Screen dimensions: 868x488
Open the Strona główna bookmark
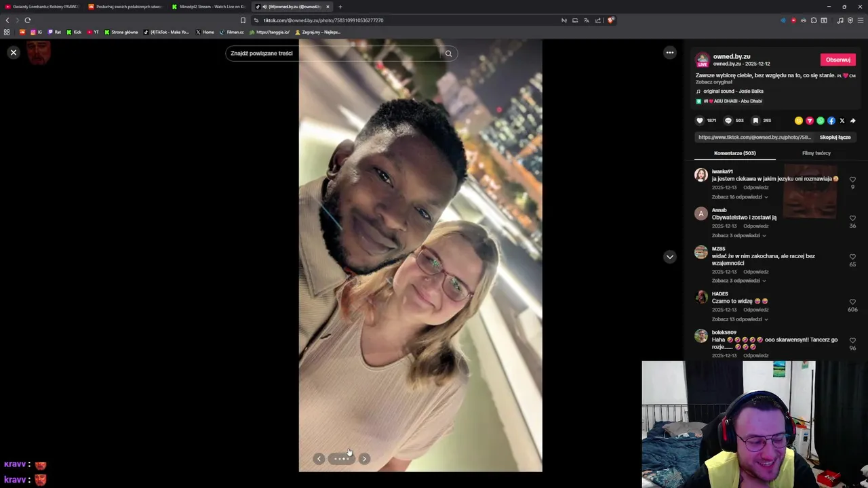(x=121, y=32)
